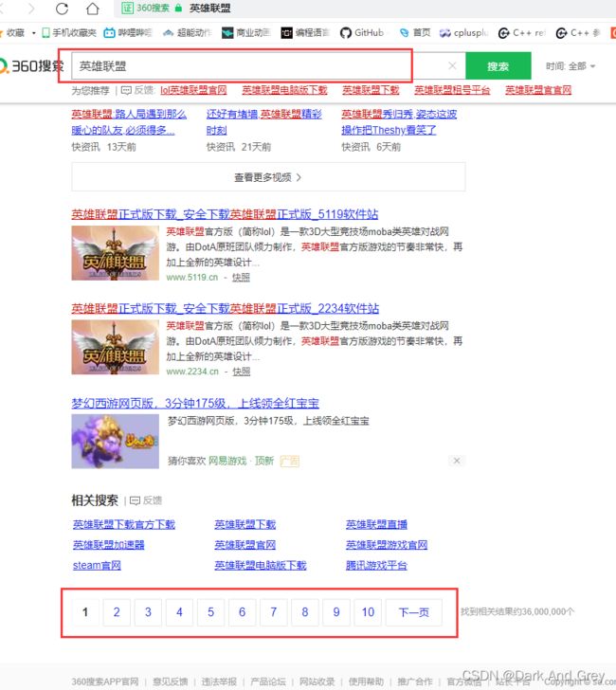Expand the 时间: 全部 time filter
Viewport: 616px width, 690px height.
571,66
